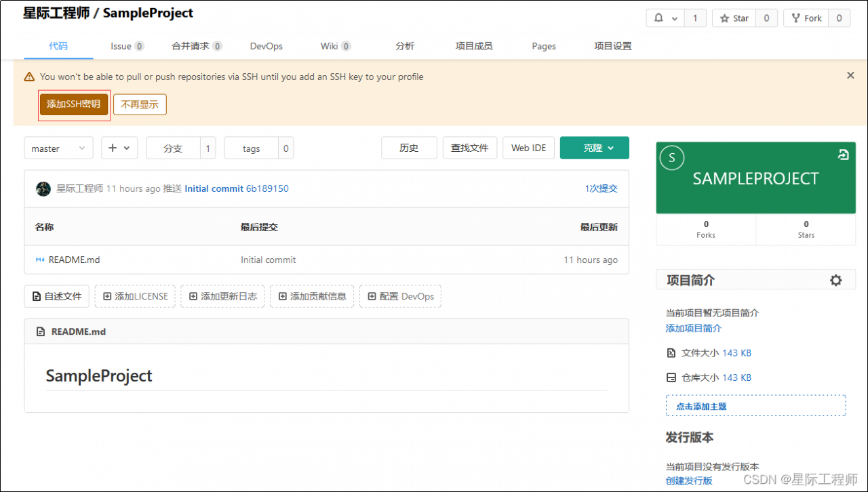Click the 查找文件 button
The width and height of the screenshot is (868, 492).
(470, 148)
